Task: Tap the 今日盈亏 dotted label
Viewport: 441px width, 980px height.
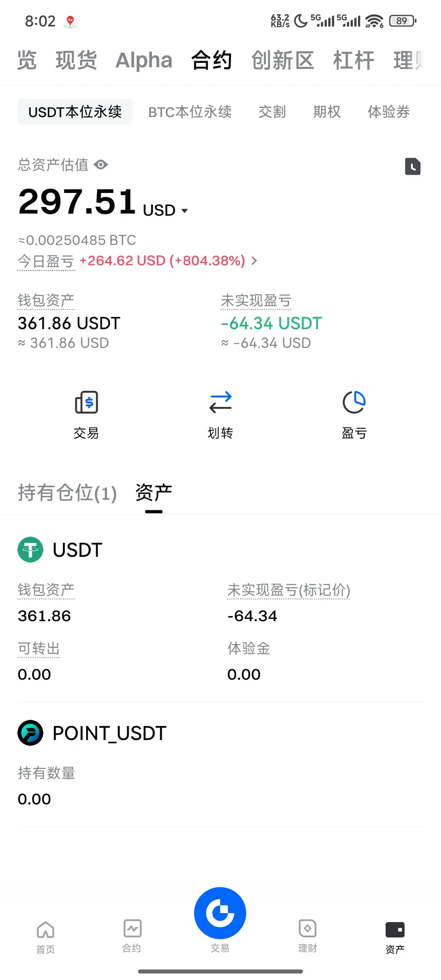Action: pyautogui.click(x=46, y=261)
